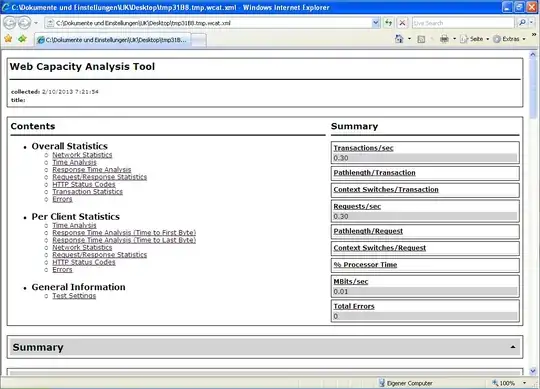Click the address bar file path
Screen dimensions: 540x389
143,23
